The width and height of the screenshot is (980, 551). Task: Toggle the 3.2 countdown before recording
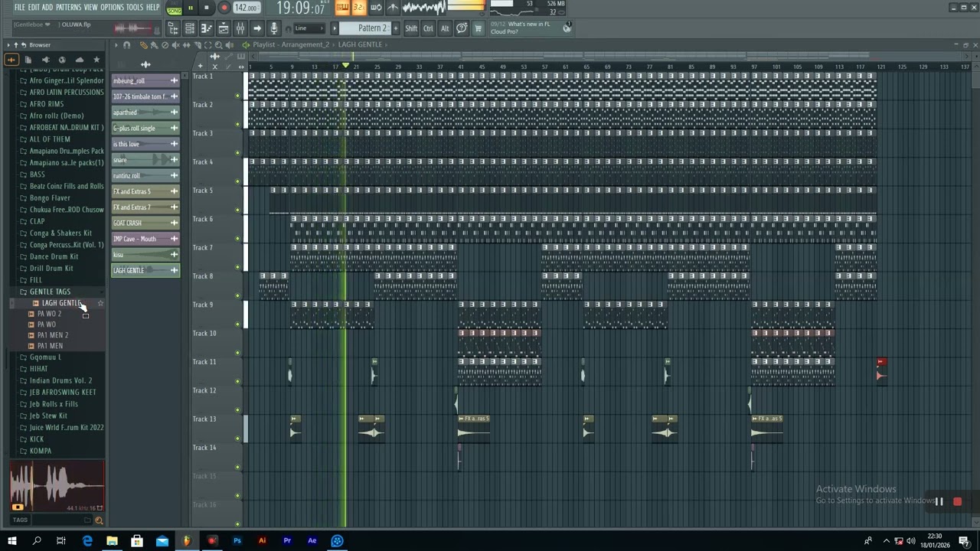(358, 8)
